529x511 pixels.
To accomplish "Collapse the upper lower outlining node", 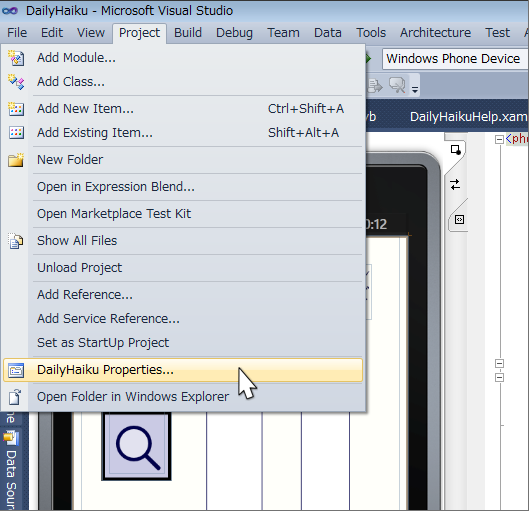I will coord(499,363).
